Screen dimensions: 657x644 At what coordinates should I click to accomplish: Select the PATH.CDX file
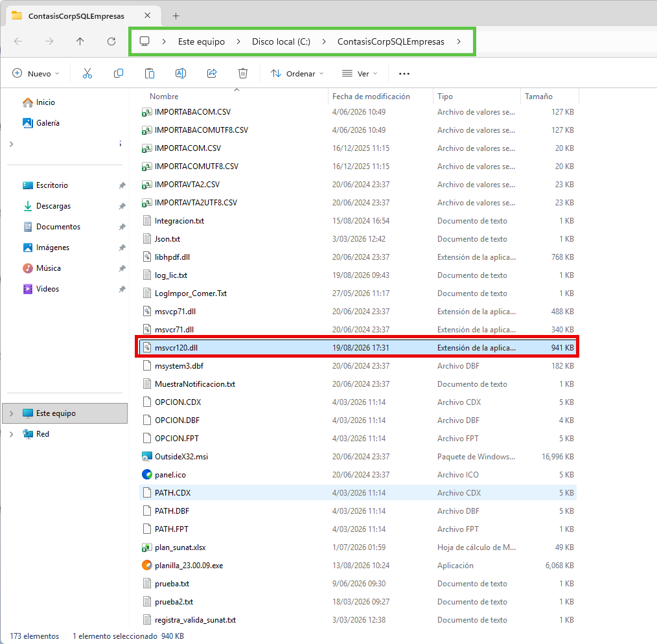coord(358,493)
